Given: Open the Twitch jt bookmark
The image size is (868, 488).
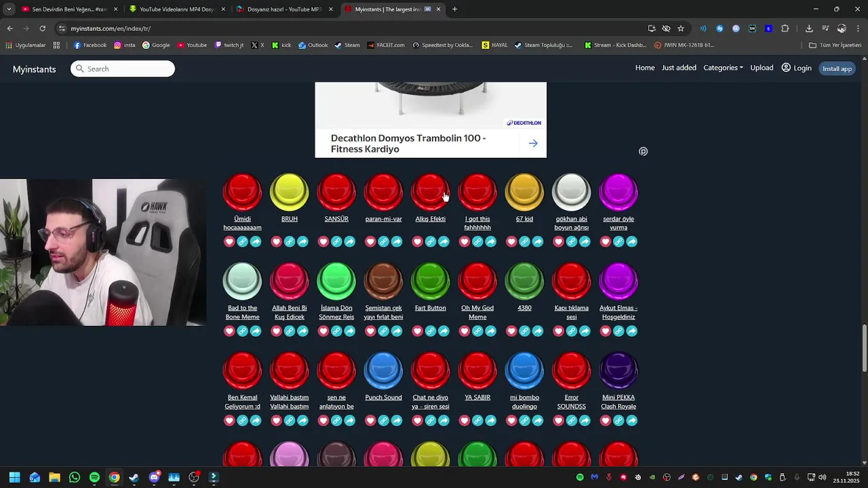Looking at the screenshot, I should coord(229,45).
